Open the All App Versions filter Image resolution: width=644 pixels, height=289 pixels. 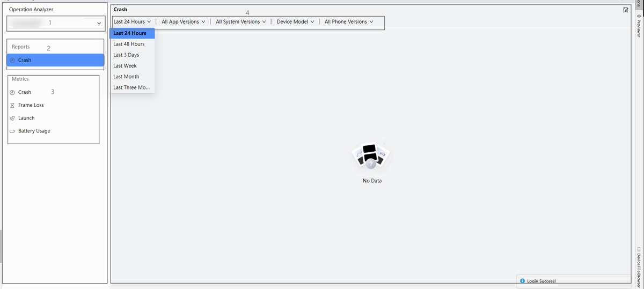(x=182, y=22)
